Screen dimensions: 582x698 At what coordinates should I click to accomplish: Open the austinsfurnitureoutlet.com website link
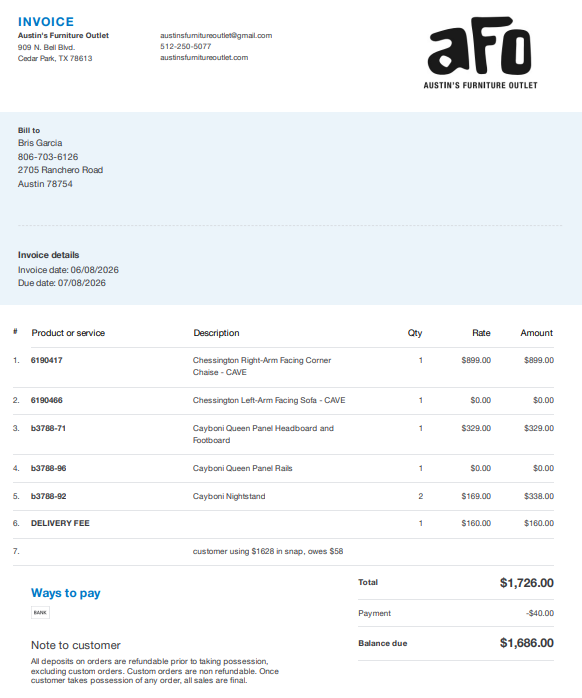click(204, 57)
